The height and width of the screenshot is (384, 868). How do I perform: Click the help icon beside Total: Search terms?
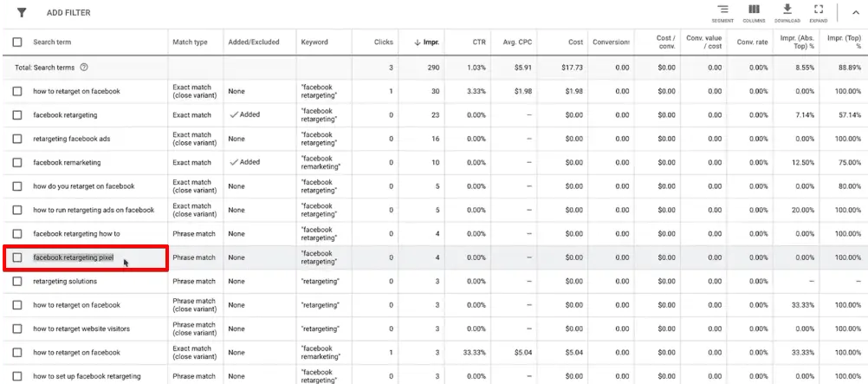[84, 67]
